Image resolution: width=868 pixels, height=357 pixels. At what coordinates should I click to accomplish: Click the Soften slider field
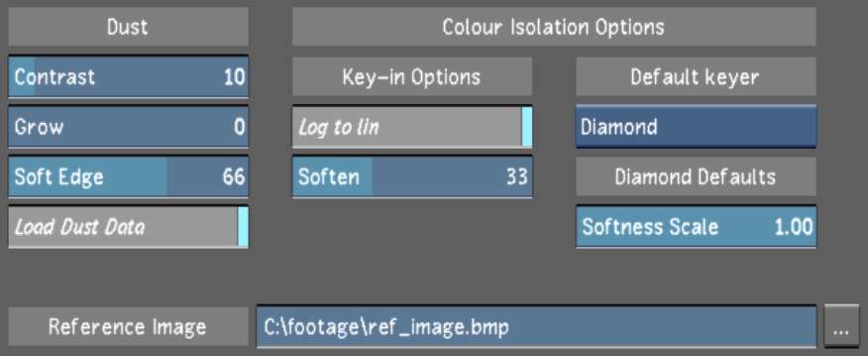pos(412,177)
